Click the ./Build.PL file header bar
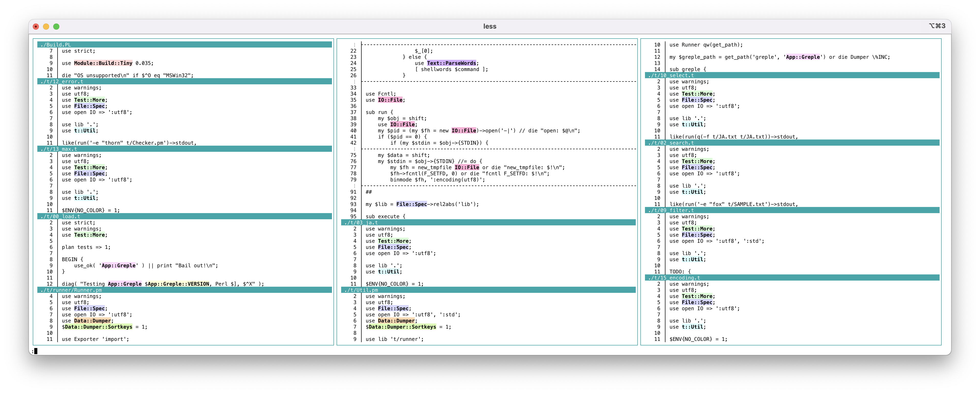The image size is (980, 393). pos(56,45)
